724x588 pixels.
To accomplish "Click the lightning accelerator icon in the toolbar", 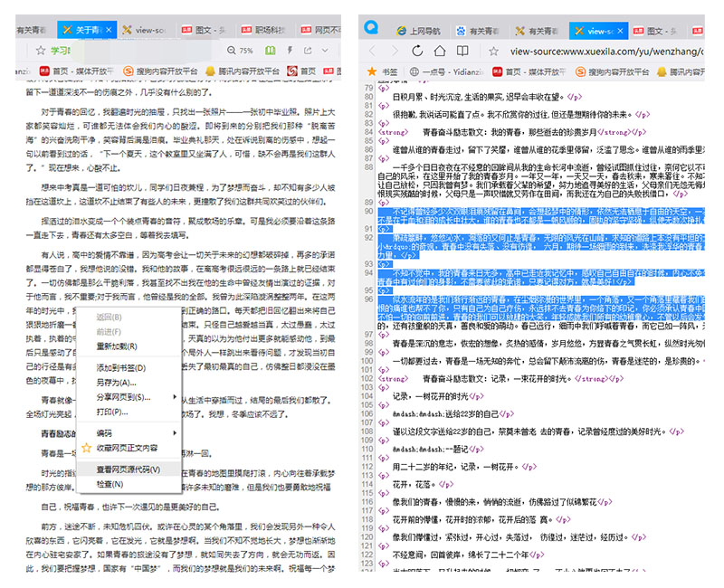I will coord(290,49).
